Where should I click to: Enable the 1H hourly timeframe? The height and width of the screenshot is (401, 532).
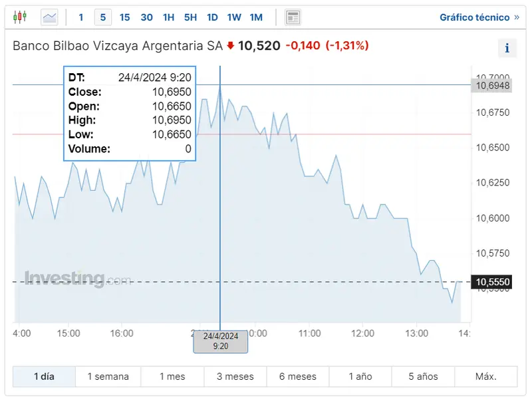(168, 17)
